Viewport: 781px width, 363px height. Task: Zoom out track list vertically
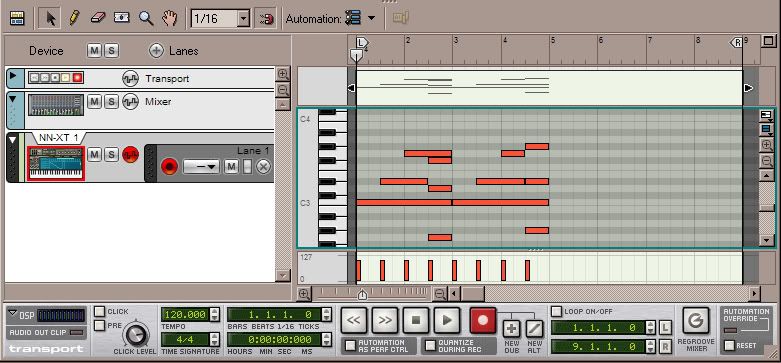pos(282,90)
